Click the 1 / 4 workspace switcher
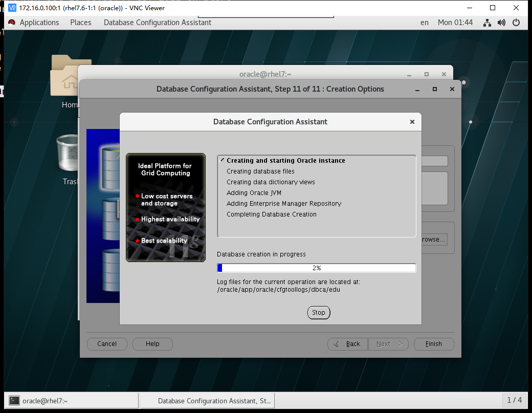Image resolution: width=532 pixels, height=413 pixels. click(x=515, y=400)
